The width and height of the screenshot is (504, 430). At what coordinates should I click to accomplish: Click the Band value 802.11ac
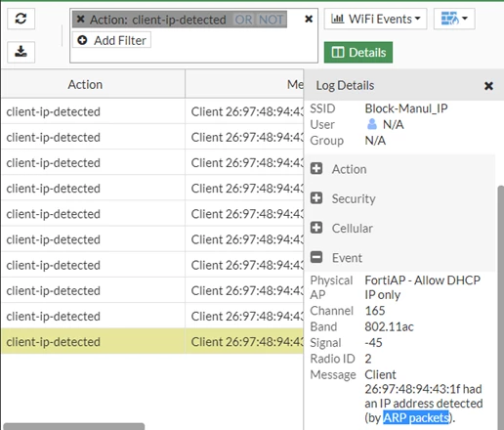pos(389,326)
